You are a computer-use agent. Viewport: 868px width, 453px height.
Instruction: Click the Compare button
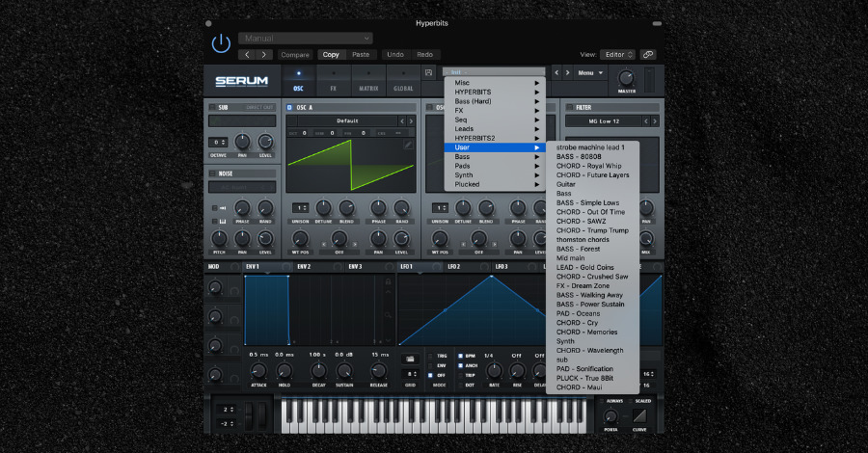295,54
